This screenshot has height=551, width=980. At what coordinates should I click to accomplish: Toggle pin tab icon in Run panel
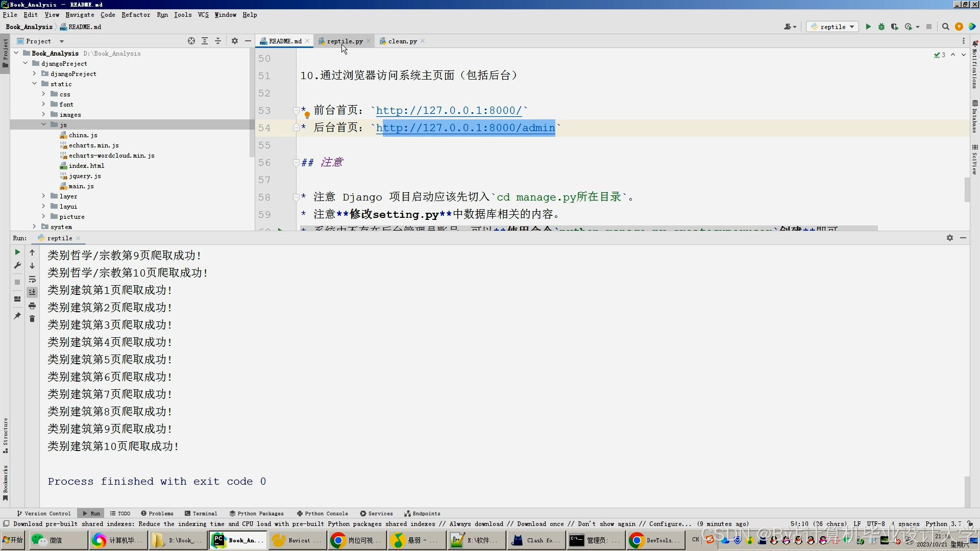click(x=17, y=316)
